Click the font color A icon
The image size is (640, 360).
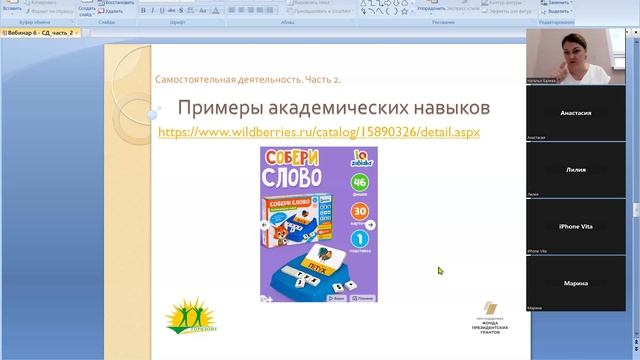click(x=216, y=11)
